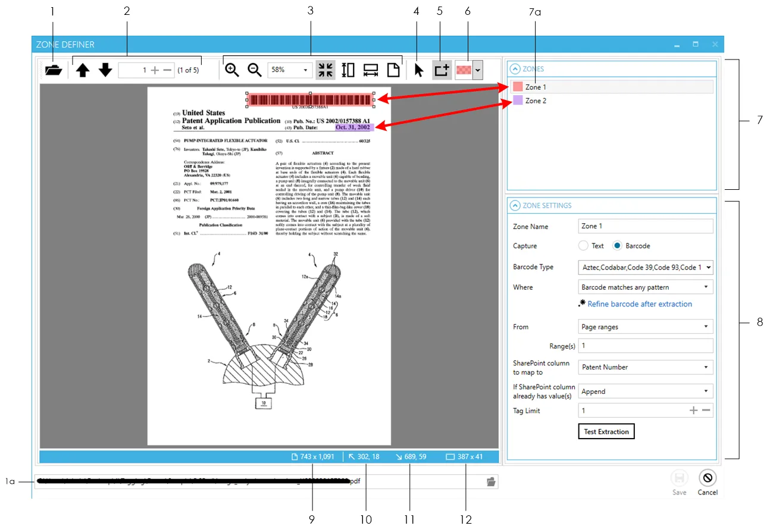773x532 pixels.
Task: Click the zoom out magnifier icon
Action: [255, 70]
